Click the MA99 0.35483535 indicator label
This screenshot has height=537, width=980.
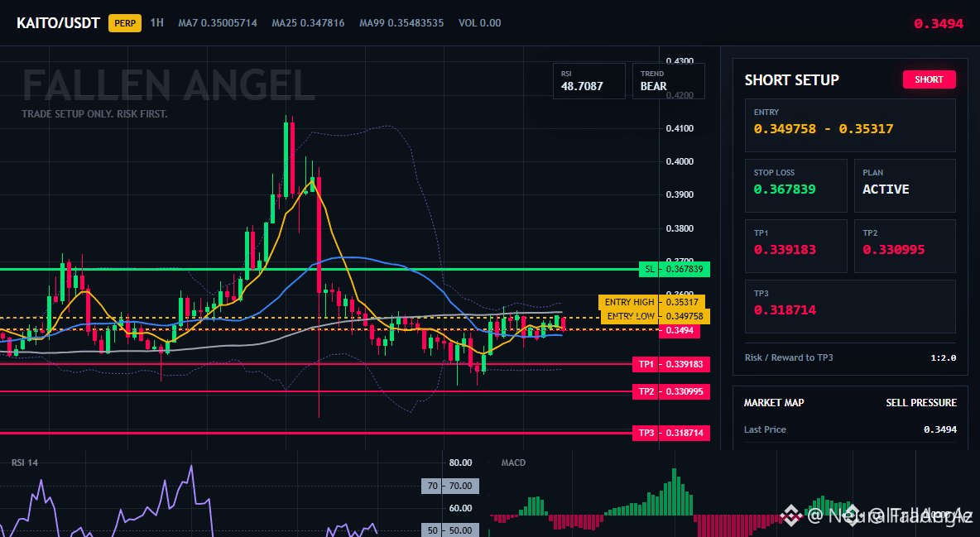tap(401, 23)
